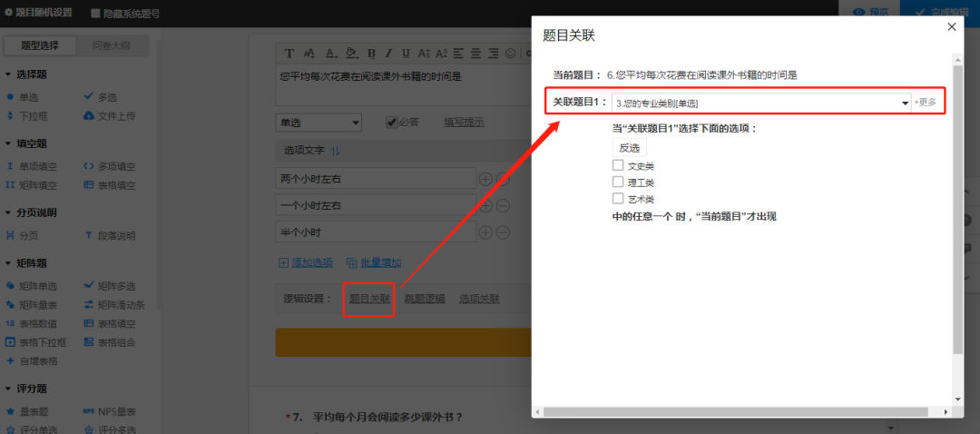The width and height of the screenshot is (980, 434).
Task: Click +更多 to add another association
Action: 925,103
